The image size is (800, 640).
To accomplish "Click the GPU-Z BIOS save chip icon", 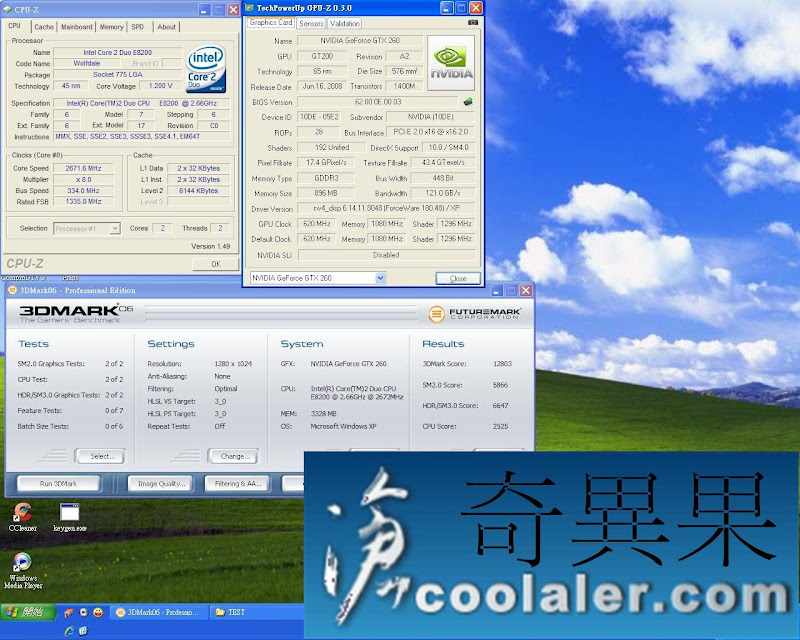I will click(468, 102).
